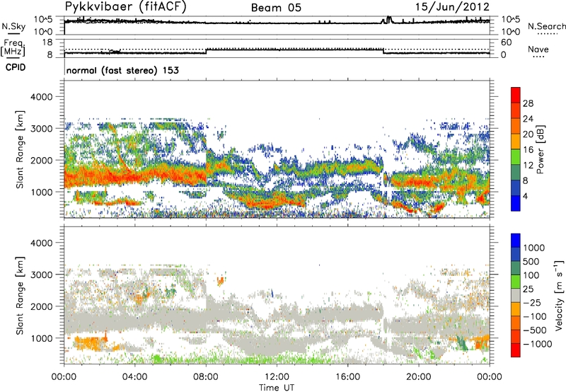This screenshot has height=392, width=566.
Task: Click the '12:00' time axis tick label
Action: click(x=277, y=377)
